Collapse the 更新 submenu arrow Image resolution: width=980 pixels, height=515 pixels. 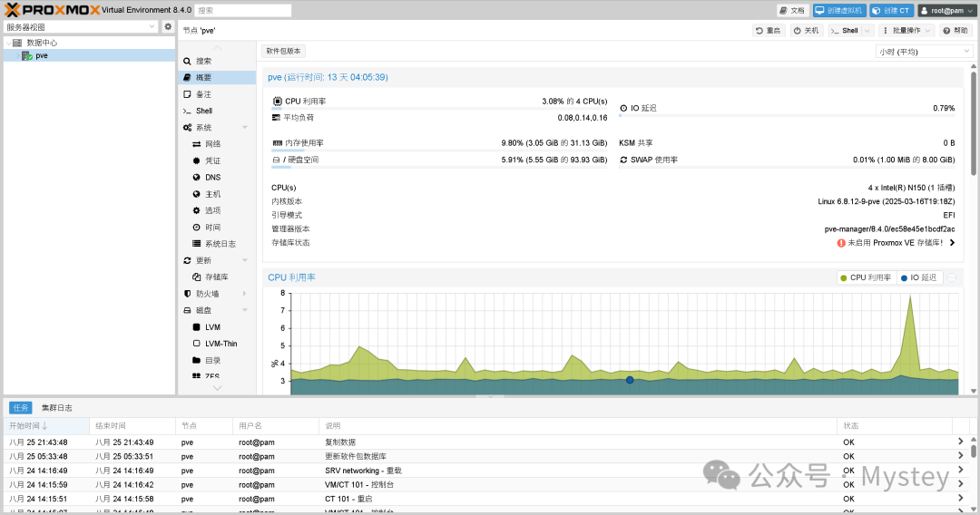245,260
